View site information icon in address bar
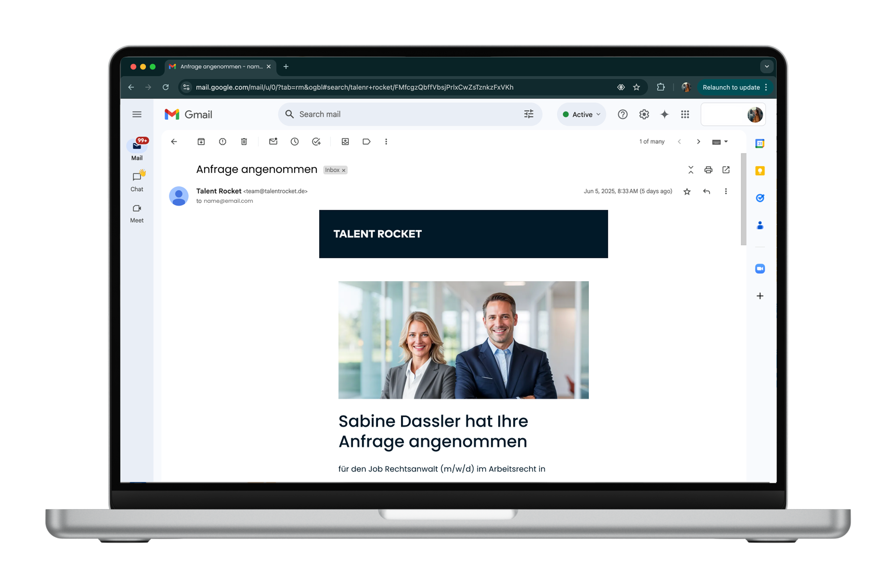This screenshot has width=896, height=588. [186, 87]
